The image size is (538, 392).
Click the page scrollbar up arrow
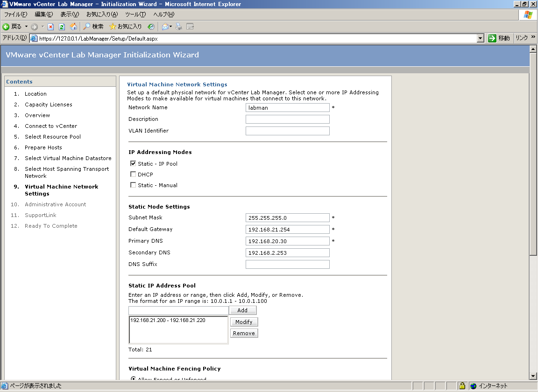[533, 49]
